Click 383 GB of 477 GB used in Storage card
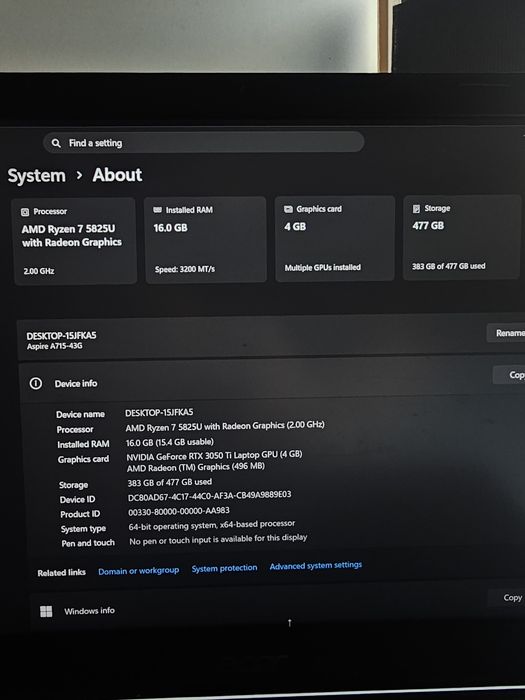 pos(449,266)
